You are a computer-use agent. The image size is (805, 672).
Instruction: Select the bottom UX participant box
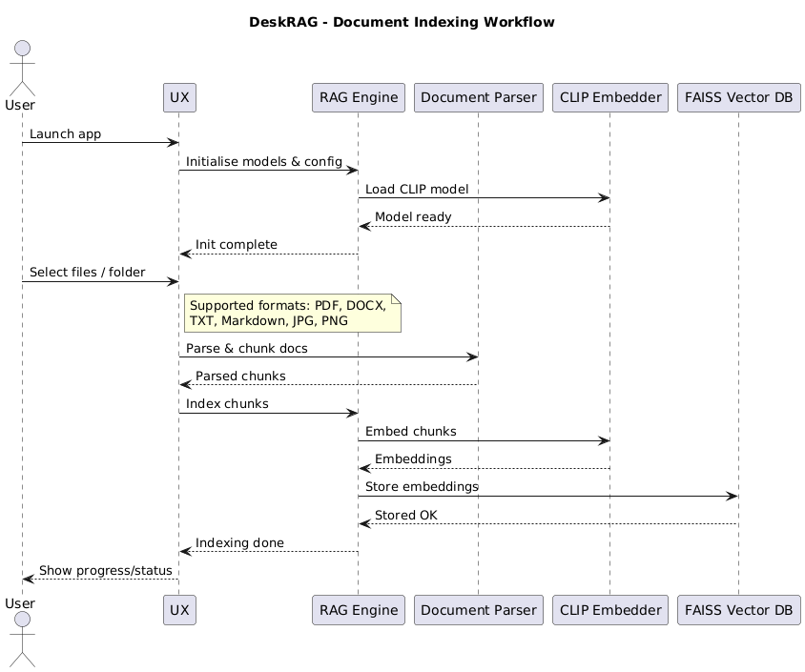point(179,610)
